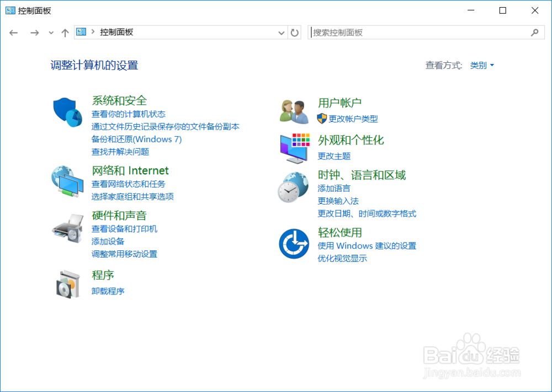Open the 类别 view-by dropdown
This screenshot has width=552, height=392.
click(x=481, y=65)
